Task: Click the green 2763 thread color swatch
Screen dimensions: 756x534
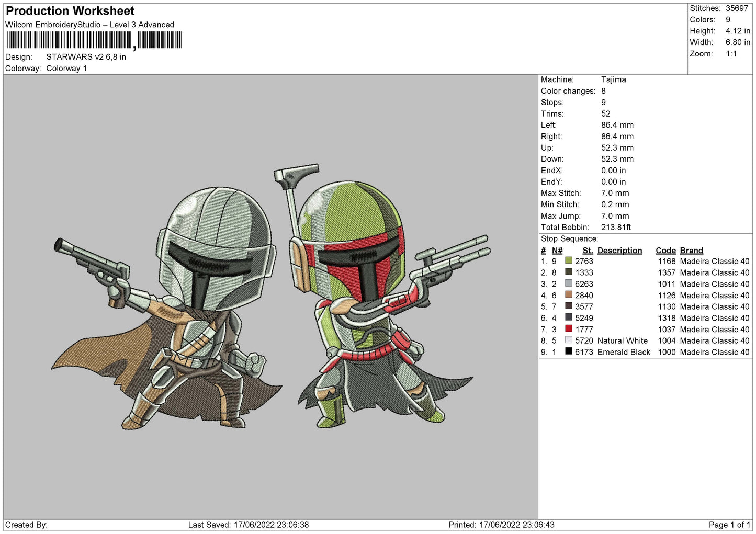Action: coord(569,261)
